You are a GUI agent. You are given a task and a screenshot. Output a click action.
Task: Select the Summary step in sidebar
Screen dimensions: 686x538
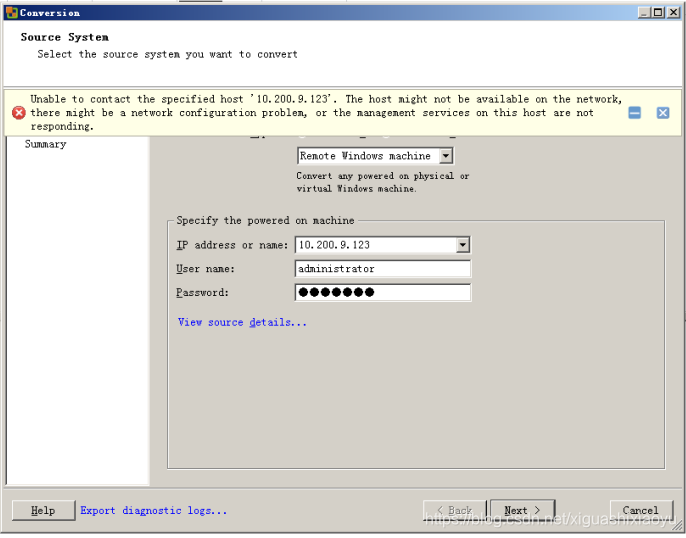tap(46, 145)
